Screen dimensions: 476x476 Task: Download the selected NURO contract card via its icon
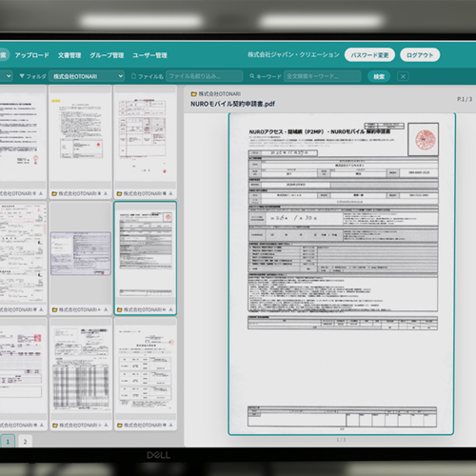click(x=170, y=309)
